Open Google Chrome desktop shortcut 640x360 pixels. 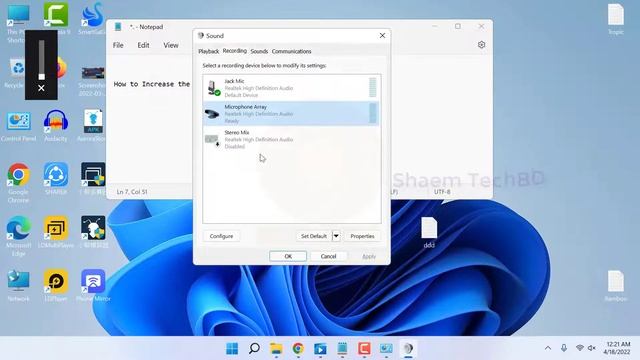(x=18, y=183)
